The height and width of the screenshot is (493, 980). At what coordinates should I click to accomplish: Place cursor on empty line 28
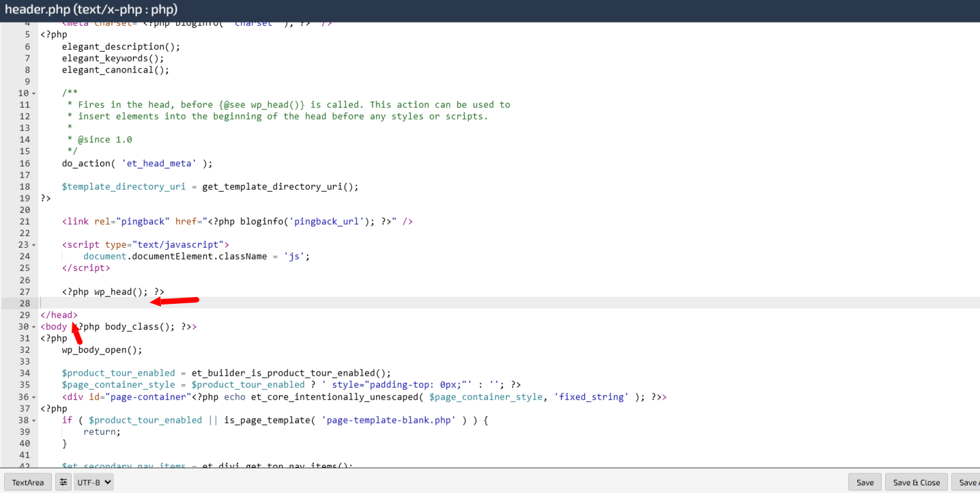click(x=509, y=303)
